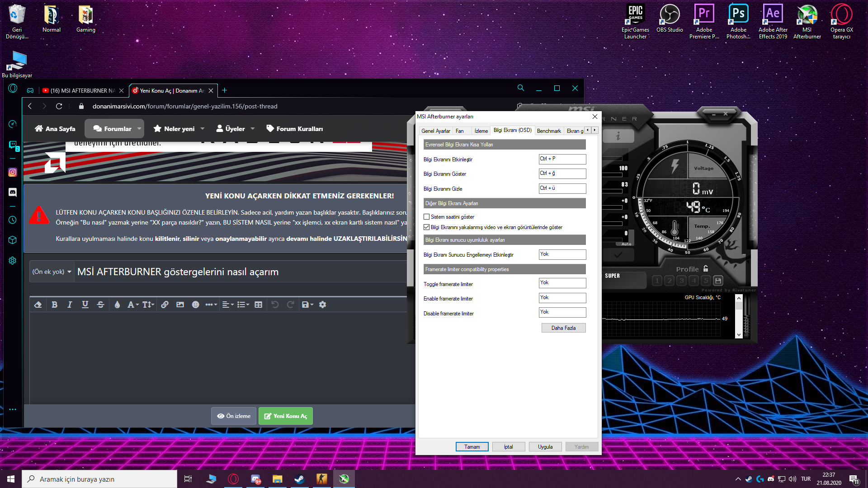This screenshot has width=868, height=488.
Task: Expand the 'Neler yeni' menu arrow
Action: click(203, 129)
